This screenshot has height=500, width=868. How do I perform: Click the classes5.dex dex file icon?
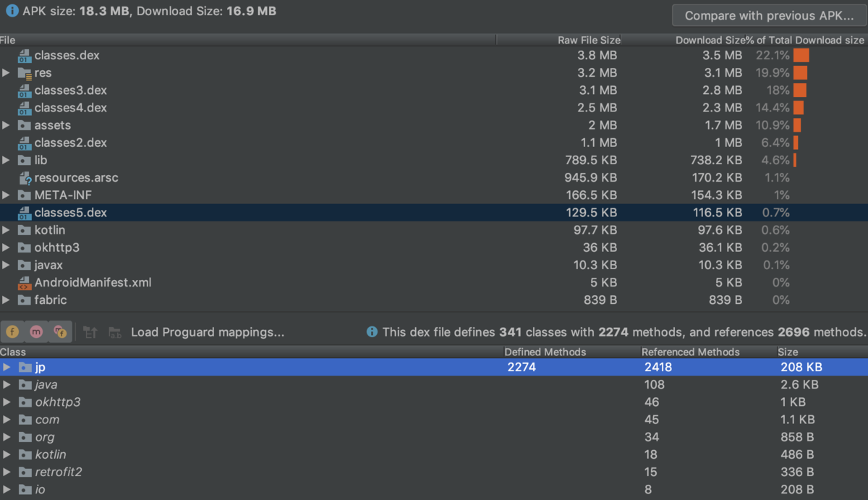click(x=24, y=212)
